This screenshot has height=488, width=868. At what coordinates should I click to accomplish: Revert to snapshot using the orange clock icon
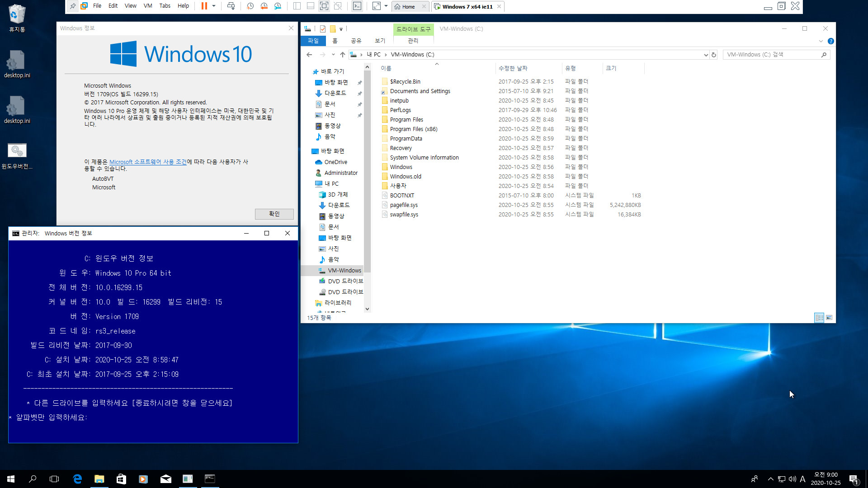(264, 6)
